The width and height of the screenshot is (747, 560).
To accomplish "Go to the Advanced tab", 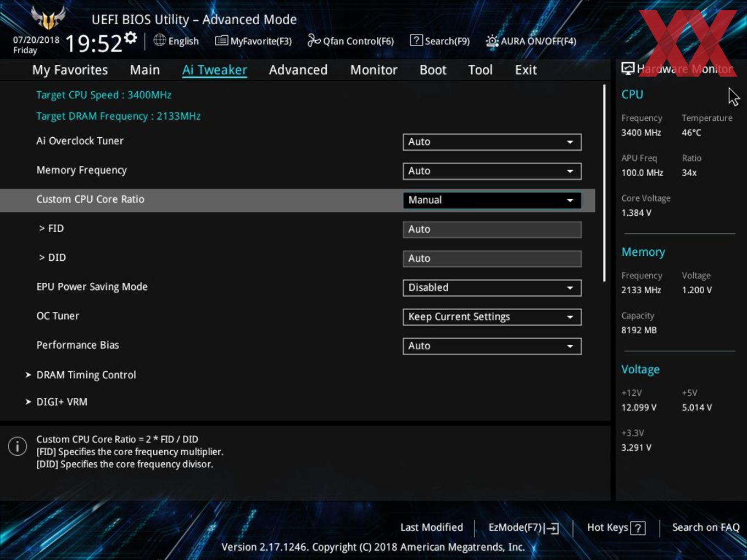I will 298,70.
